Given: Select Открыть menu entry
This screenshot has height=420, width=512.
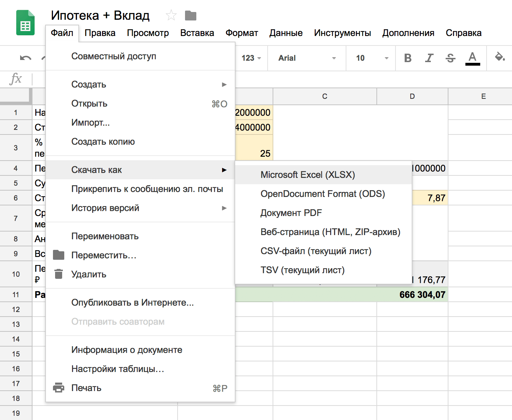Looking at the screenshot, I should 141,103.
